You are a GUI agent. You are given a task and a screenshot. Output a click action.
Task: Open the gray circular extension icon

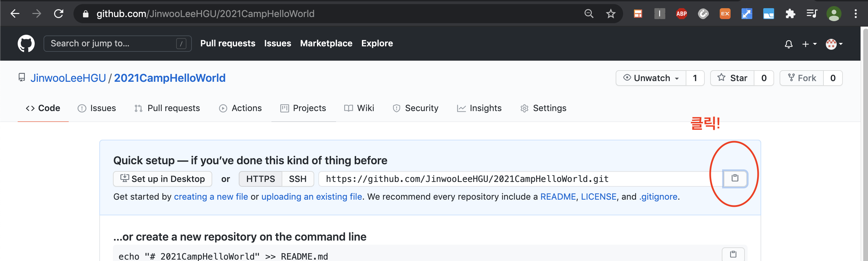tap(703, 14)
